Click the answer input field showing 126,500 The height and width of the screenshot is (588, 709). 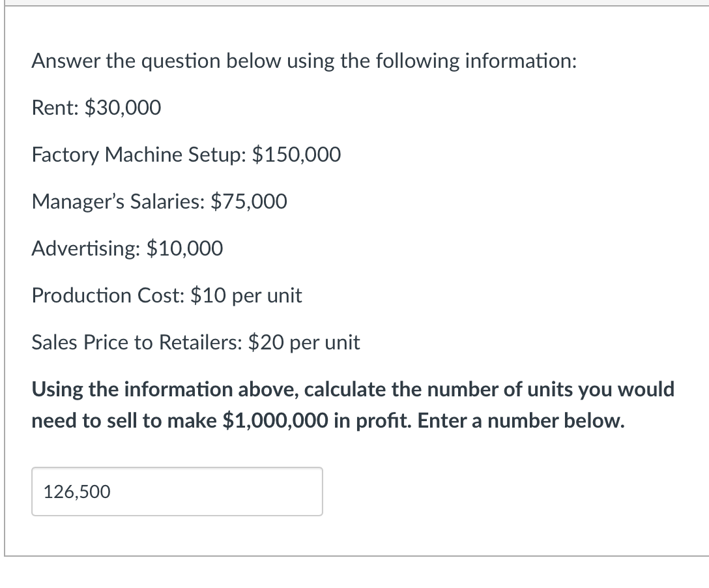click(176, 492)
